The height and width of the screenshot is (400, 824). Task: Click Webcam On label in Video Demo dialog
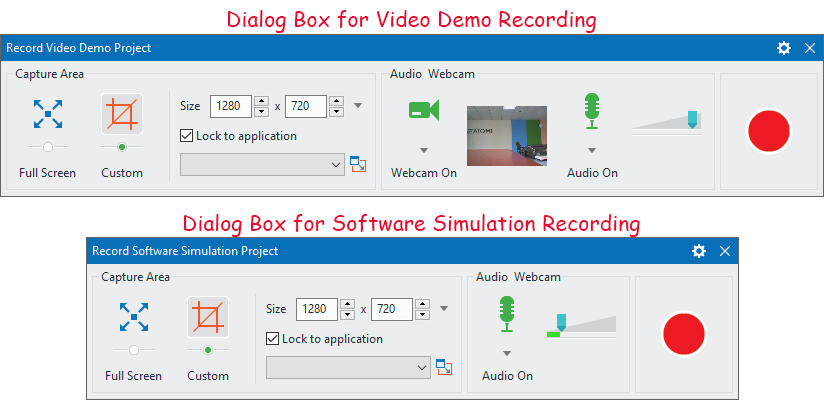[x=424, y=173]
